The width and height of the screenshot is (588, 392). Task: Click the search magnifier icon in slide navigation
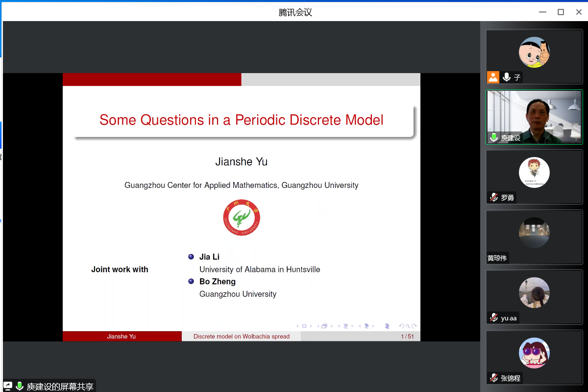pos(408,326)
